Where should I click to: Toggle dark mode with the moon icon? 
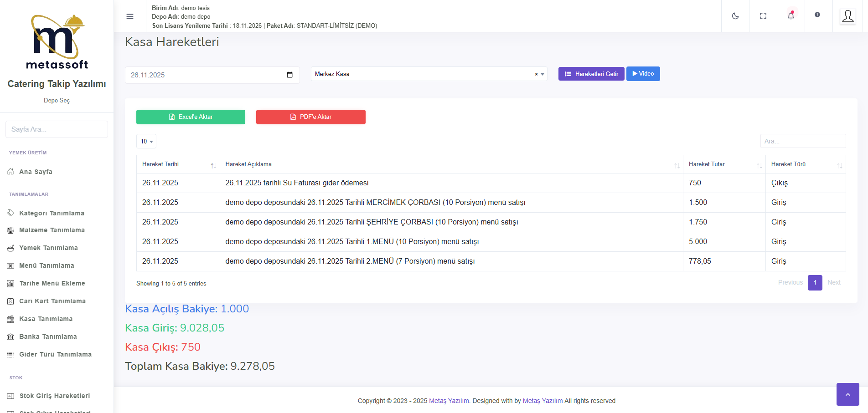[x=735, y=16]
